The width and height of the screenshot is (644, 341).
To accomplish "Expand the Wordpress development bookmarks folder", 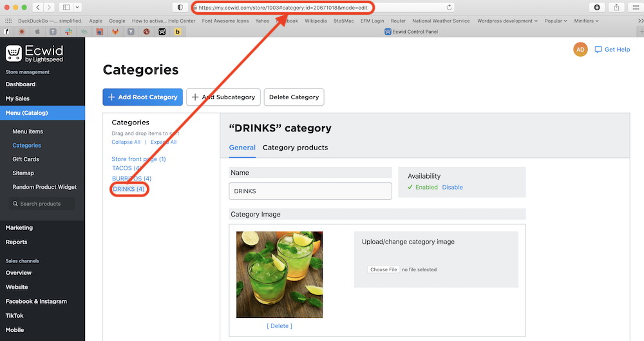I will click(x=507, y=21).
